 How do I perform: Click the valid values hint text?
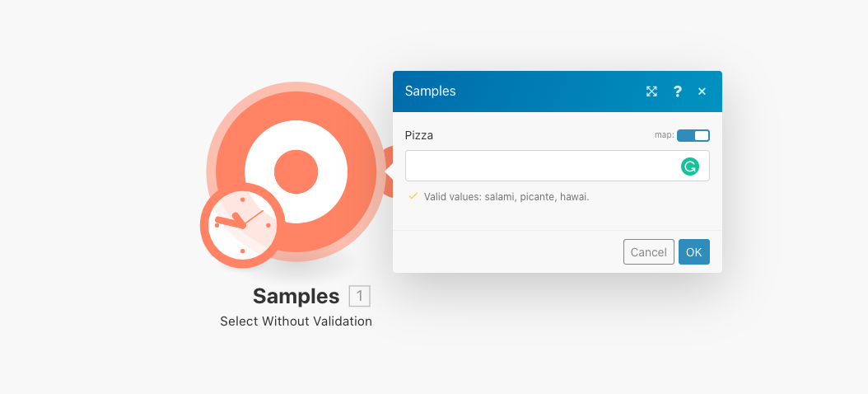pyautogui.click(x=506, y=197)
